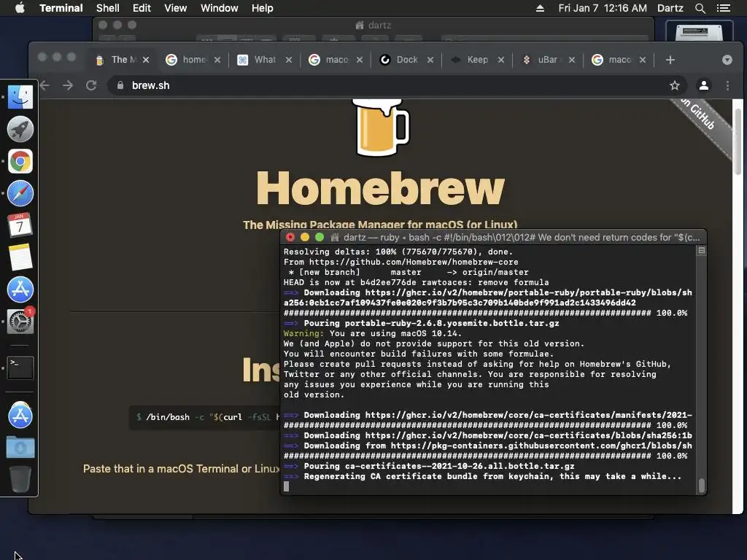Click drive thumbnail on desktop top-right
The width and height of the screenshot is (747, 560).
coord(699,31)
